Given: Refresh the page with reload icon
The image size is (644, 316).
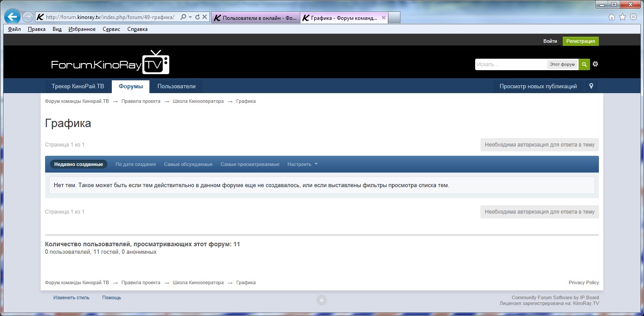Looking at the screenshot, I should pos(198,17).
